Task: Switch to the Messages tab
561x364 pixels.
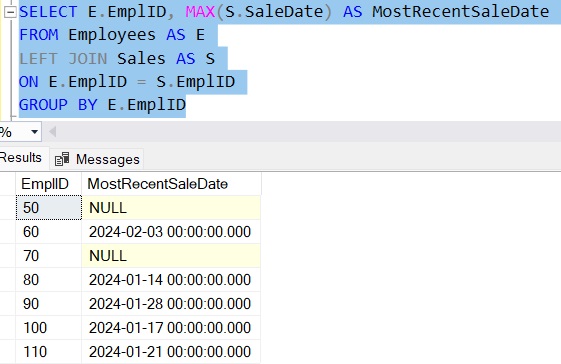Action: (x=97, y=159)
